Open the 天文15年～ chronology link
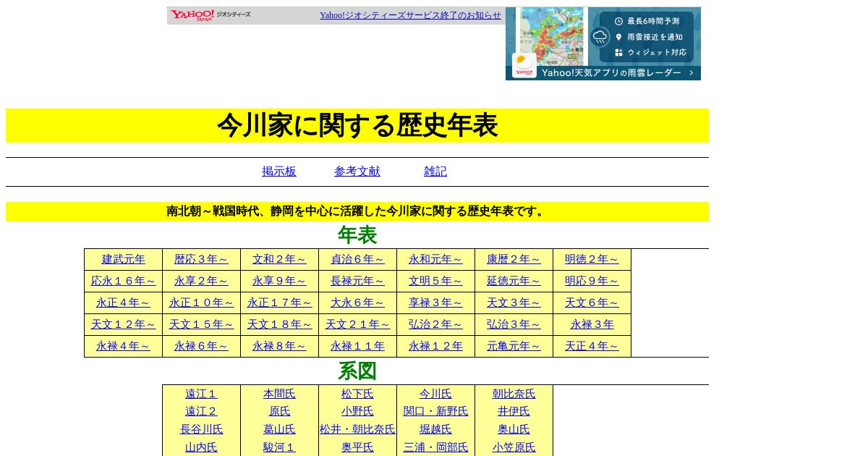The width and height of the screenshot is (868, 456). [x=202, y=324]
